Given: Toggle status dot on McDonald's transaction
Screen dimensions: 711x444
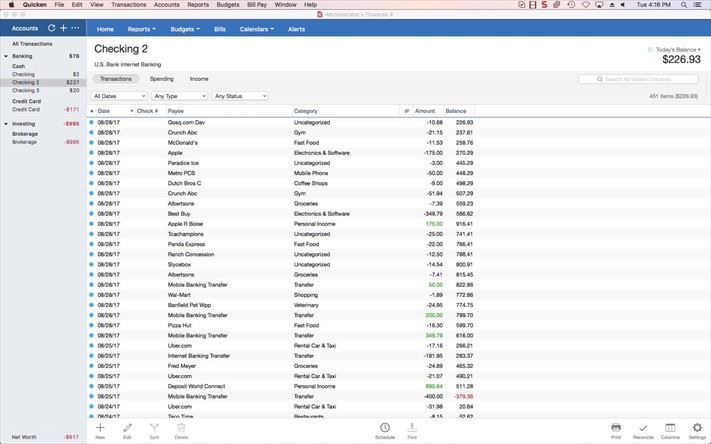Looking at the screenshot, I should pyautogui.click(x=91, y=143).
